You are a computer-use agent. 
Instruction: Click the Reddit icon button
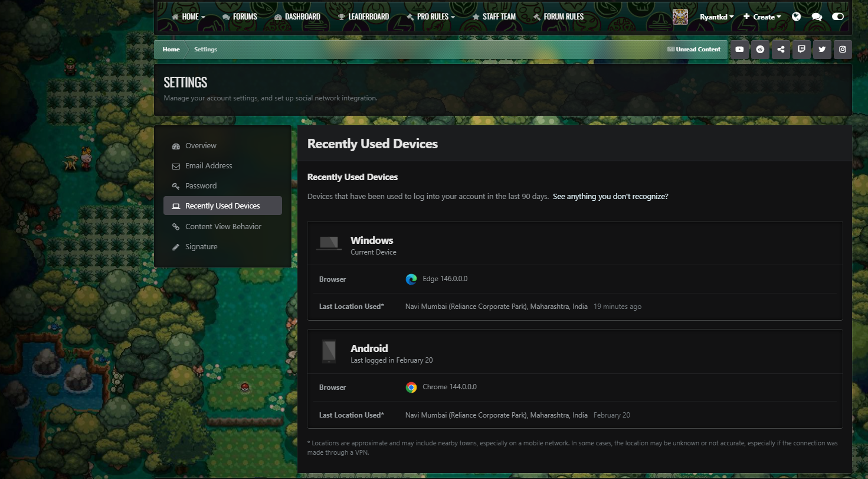(760, 50)
